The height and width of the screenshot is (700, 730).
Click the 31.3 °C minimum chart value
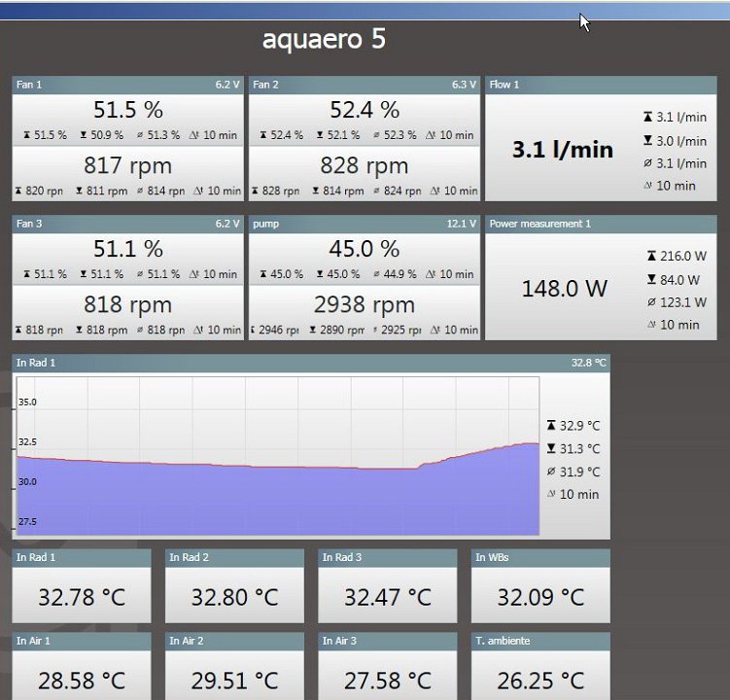pos(579,449)
